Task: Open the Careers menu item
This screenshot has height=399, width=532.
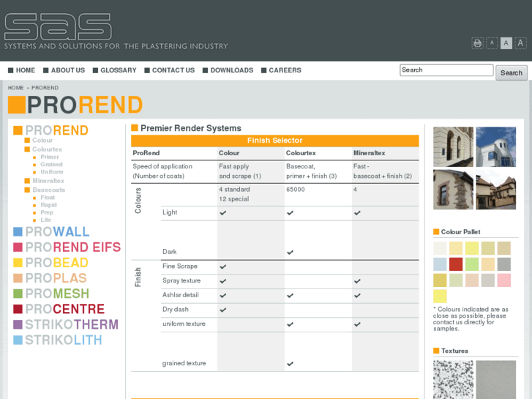Action: tap(281, 70)
